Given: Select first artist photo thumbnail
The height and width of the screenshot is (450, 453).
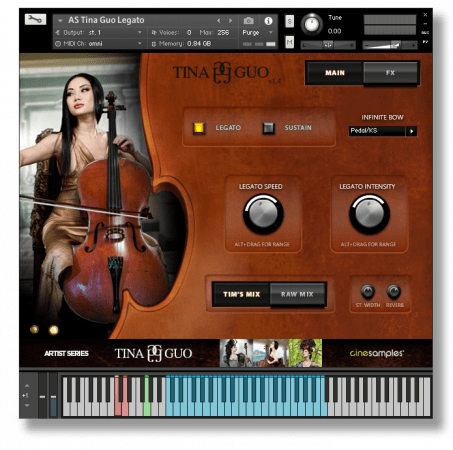Looking at the screenshot, I should (236, 353).
